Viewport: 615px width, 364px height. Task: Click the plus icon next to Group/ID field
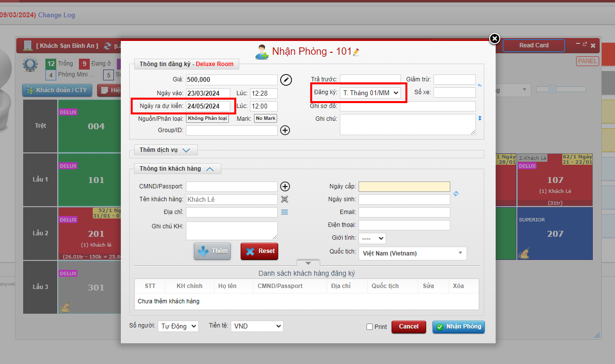pos(285,130)
